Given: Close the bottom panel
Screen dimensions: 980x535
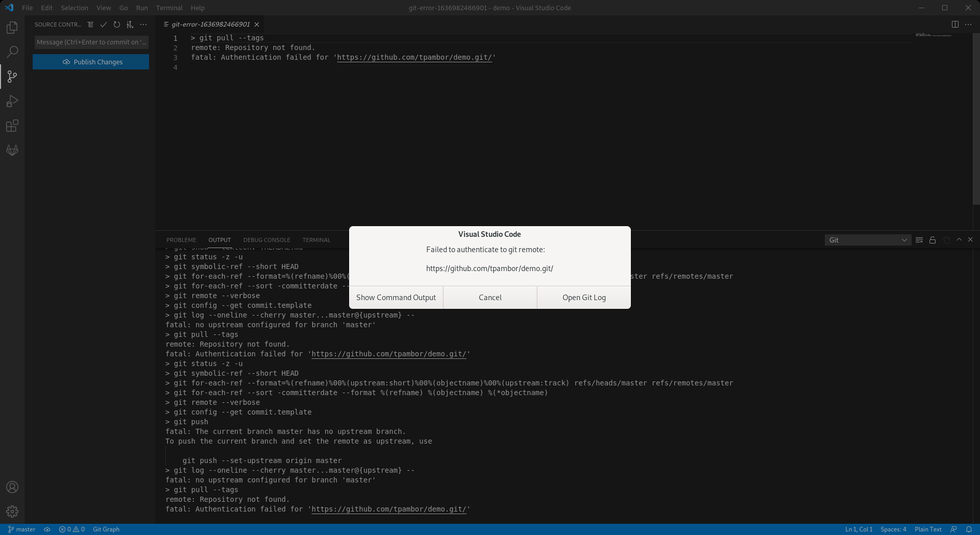Looking at the screenshot, I should click(x=971, y=239).
